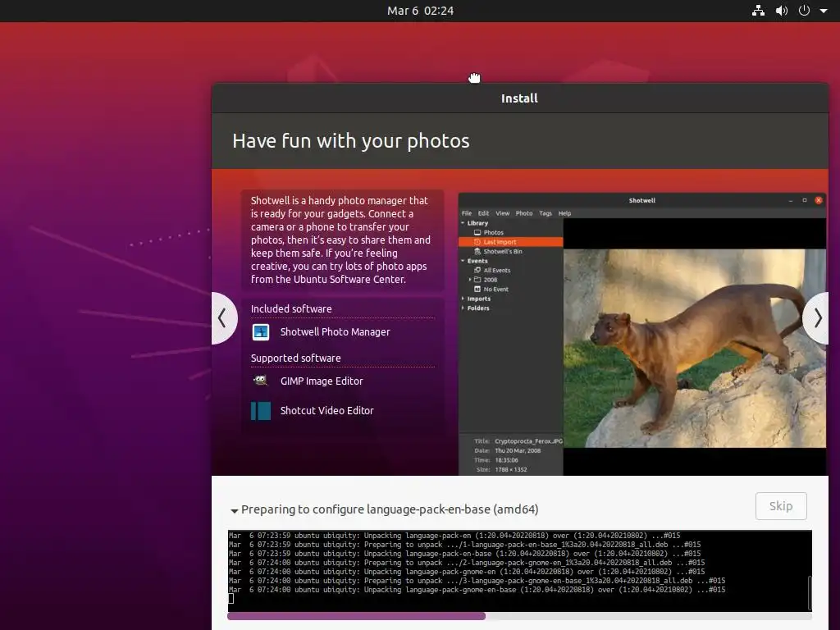This screenshot has width=840, height=630.
Task: Select 'Shotcut Video Editor' text
Action: pyautogui.click(x=326, y=410)
